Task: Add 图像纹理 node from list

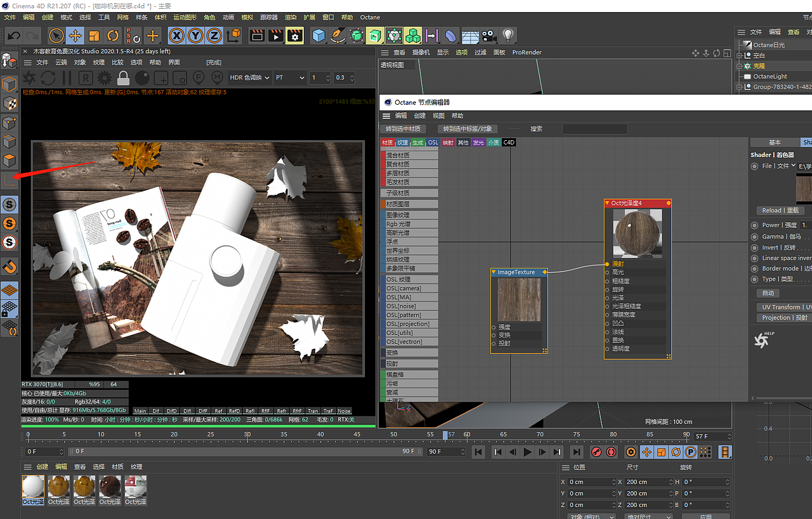Action: [x=409, y=215]
